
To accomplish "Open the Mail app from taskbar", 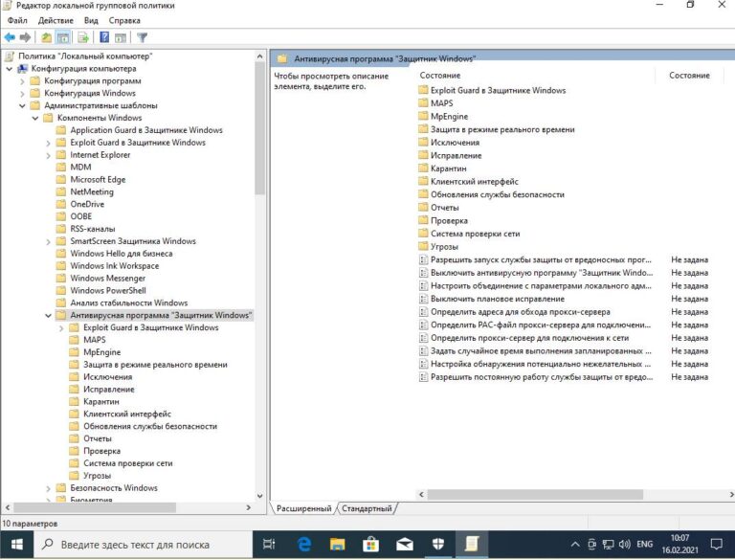I will (x=404, y=544).
